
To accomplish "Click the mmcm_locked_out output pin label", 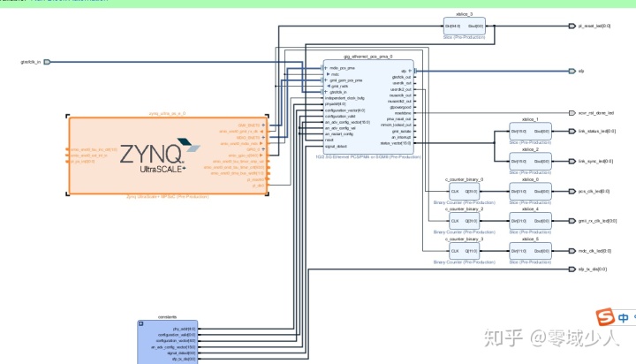I will pyautogui.click(x=396, y=125).
